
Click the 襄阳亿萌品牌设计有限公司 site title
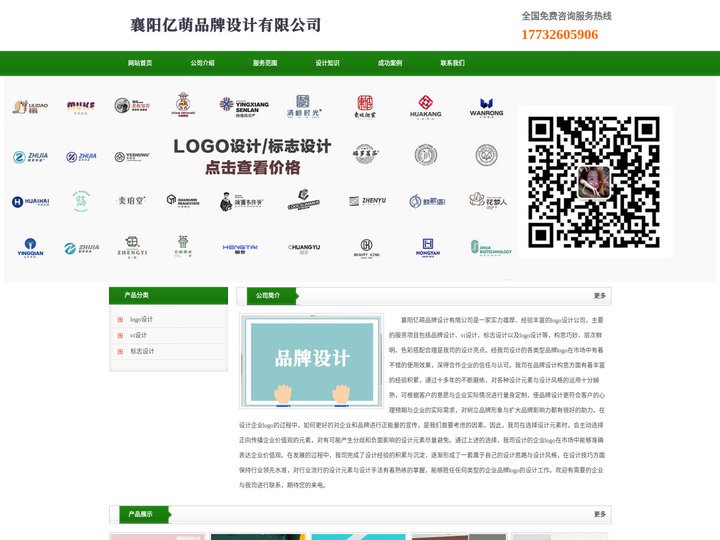click(225, 25)
